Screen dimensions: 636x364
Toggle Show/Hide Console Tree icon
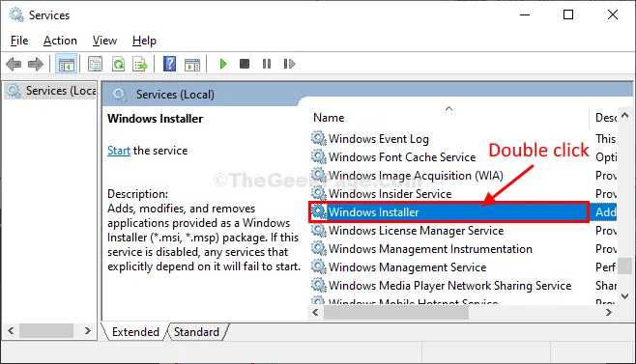coord(66,64)
